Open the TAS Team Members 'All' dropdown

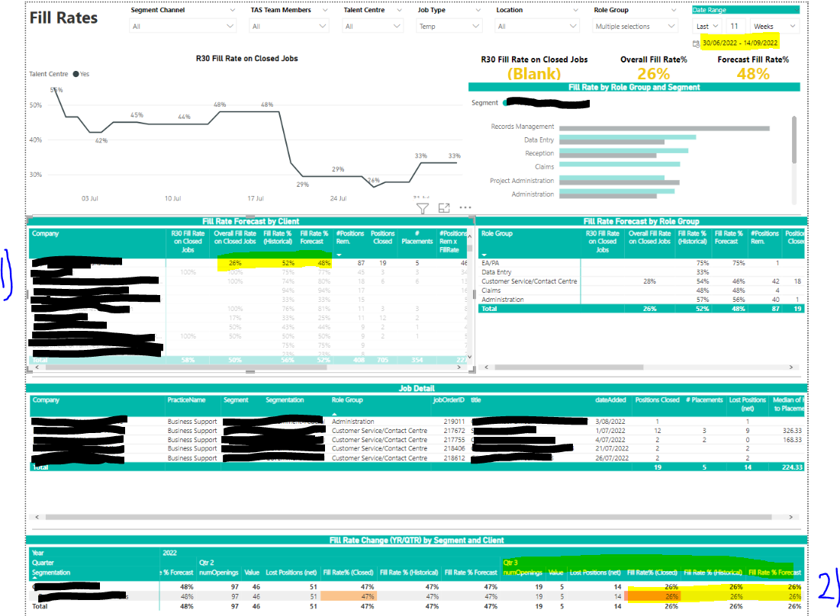tap(288, 26)
